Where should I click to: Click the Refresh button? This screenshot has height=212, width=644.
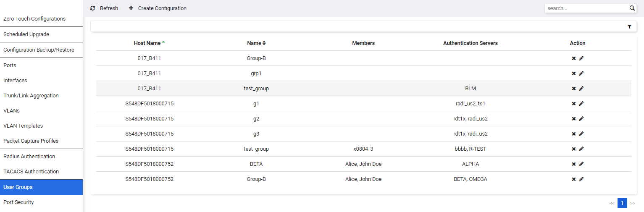tap(104, 8)
